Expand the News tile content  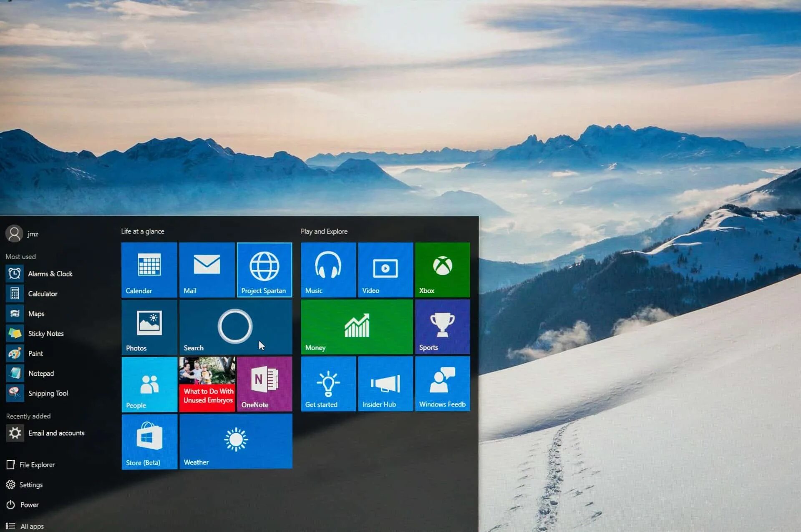click(207, 383)
